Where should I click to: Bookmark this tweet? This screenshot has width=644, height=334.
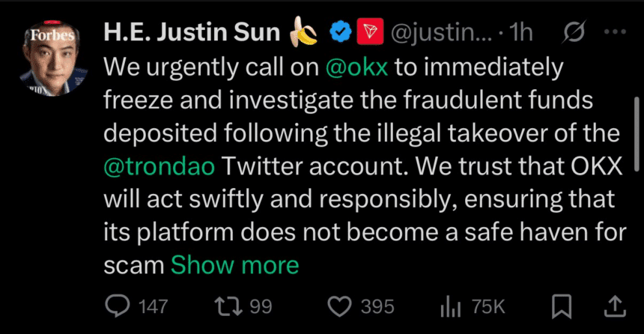click(x=560, y=306)
